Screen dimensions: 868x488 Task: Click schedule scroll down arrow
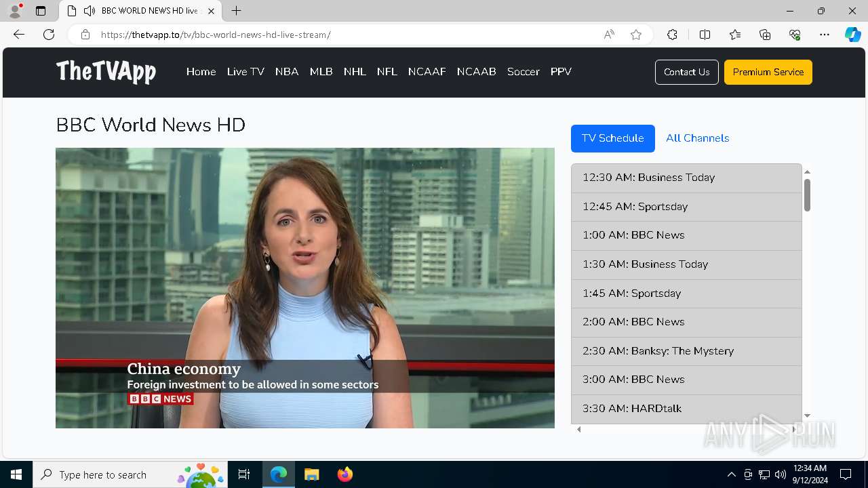coord(807,415)
